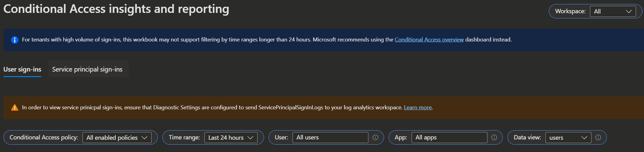This screenshot has width=644, height=152.
Task: Click the info icon beside the Data view dropdown
Action: coord(598,138)
